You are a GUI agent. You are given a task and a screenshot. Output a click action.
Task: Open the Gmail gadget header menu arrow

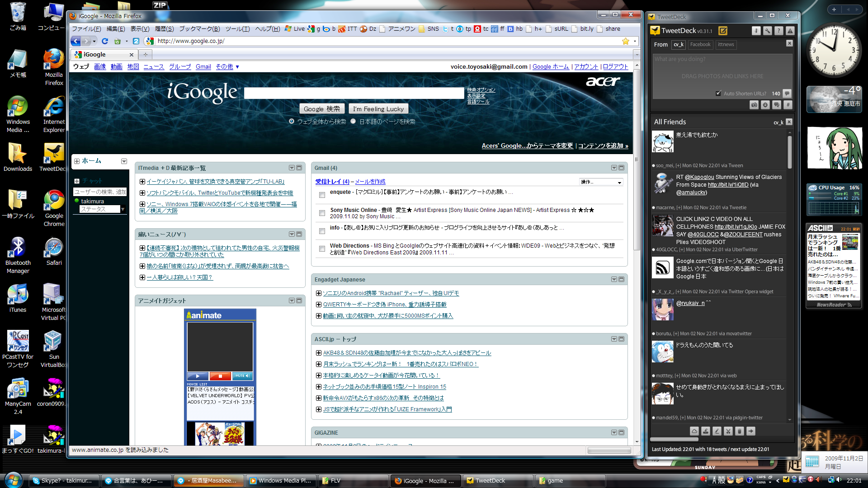point(614,168)
